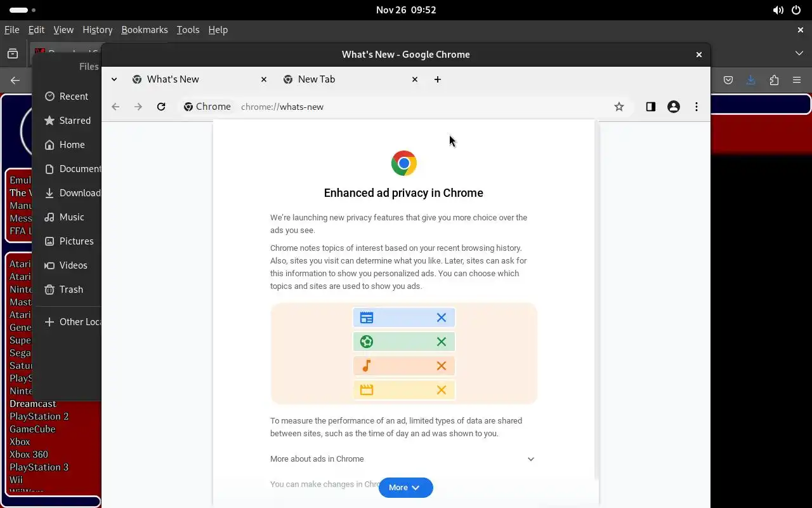Open the Chrome profile avatar

coord(674,107)
